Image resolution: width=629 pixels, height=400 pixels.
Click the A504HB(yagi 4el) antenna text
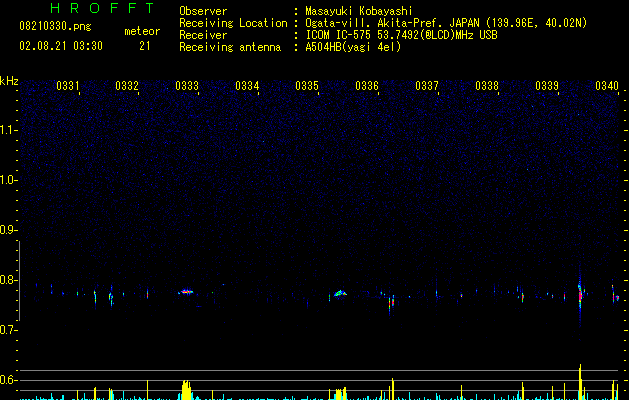[x=353, y=47]
